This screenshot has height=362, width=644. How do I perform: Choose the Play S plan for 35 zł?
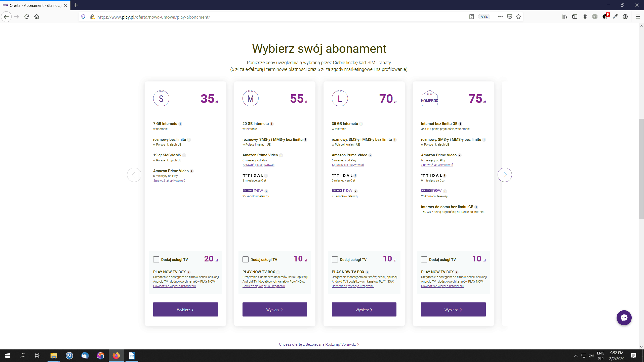[185, 309]
